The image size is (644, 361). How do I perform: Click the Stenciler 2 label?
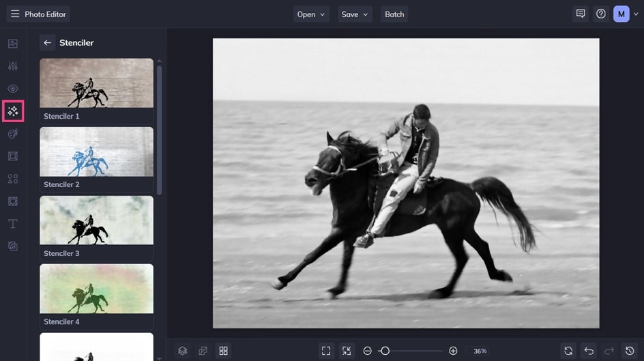pyautogui.click(x=61, y=184)
